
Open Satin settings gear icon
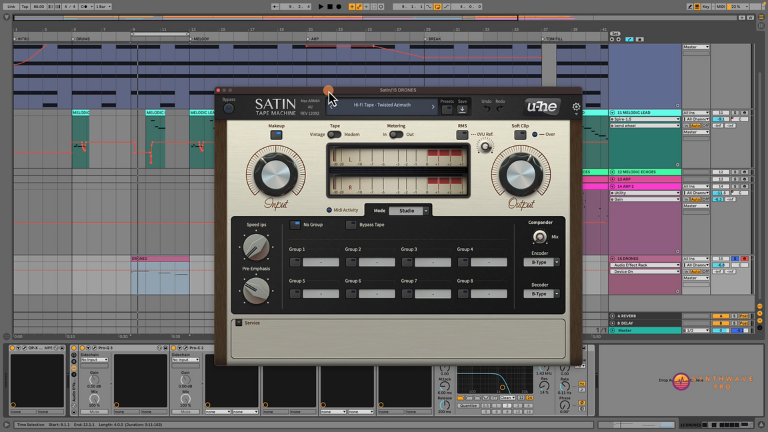point(576,107)
